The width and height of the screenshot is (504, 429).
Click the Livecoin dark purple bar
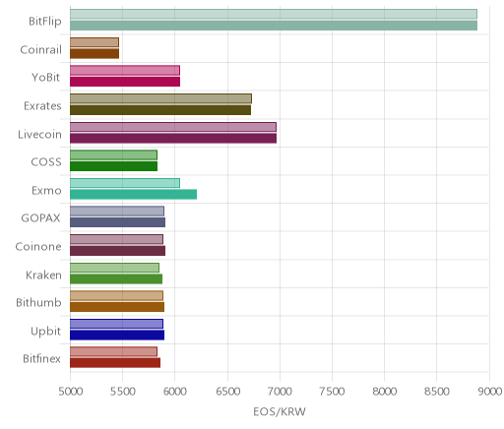(173, 139)
